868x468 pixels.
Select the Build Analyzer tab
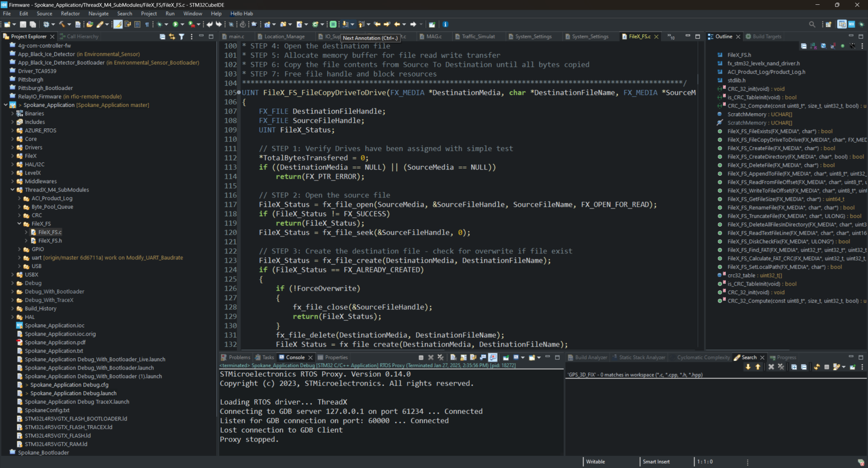tap(590, 357)
